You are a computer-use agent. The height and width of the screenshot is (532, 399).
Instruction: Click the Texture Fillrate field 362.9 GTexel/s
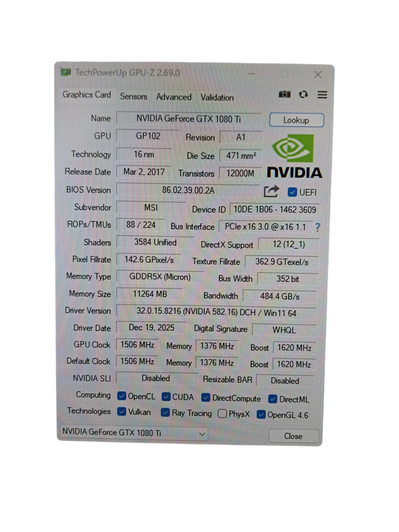[x=282, y=262]
